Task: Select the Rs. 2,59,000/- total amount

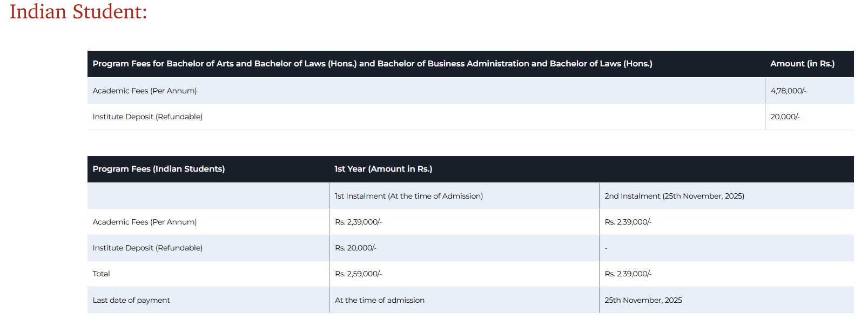Action: coord(358,274)
